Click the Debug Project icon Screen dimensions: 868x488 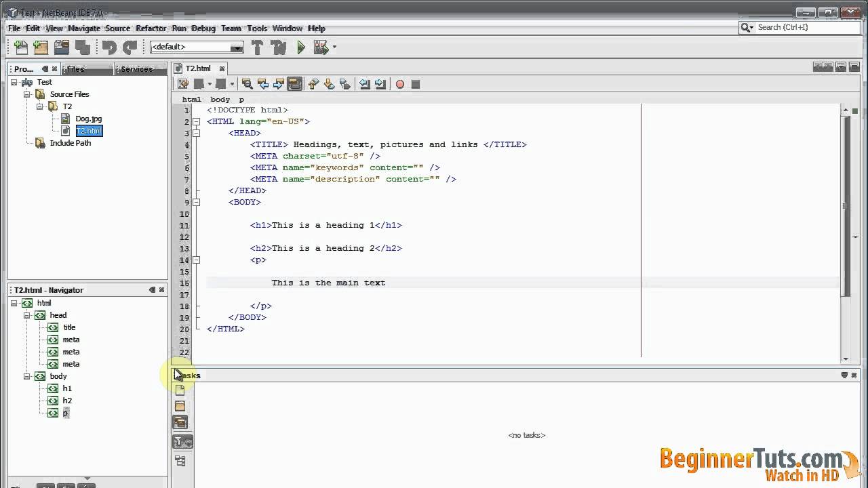321,47
